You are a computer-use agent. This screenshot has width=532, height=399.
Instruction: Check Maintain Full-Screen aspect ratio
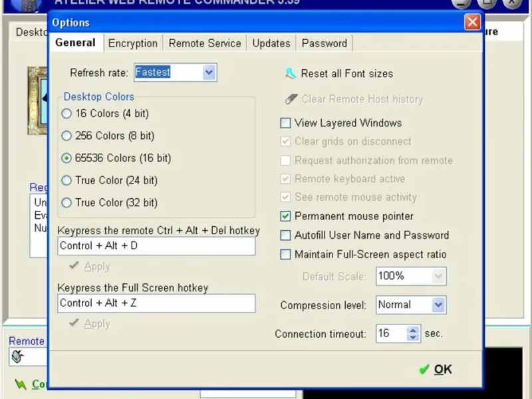(285, 254)
